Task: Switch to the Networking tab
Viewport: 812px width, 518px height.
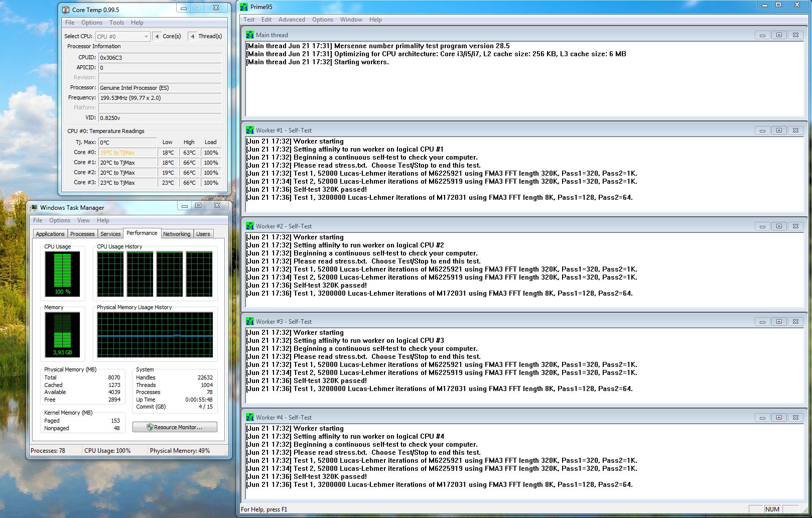Action: [177, 234]
